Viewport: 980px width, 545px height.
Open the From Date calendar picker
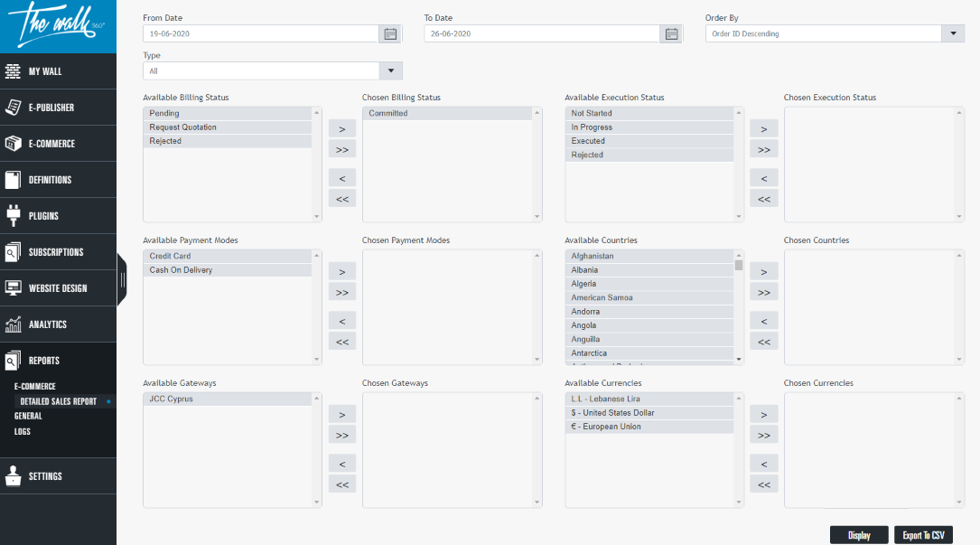390,34
